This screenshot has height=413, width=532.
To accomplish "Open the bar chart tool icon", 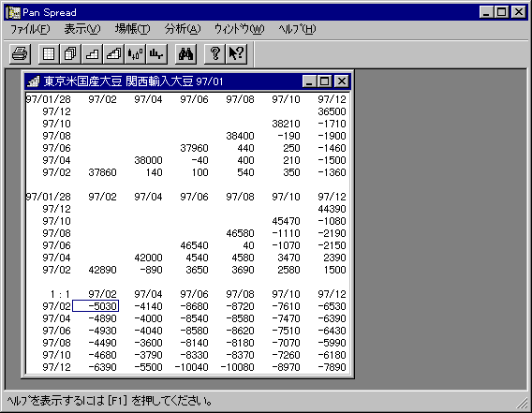I will point(156,53).
